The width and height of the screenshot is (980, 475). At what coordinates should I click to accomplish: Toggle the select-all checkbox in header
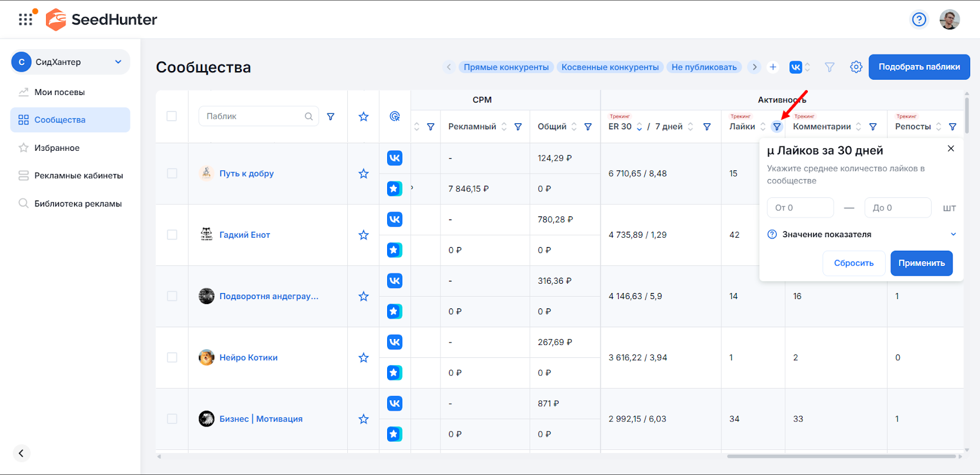[171, 116]
